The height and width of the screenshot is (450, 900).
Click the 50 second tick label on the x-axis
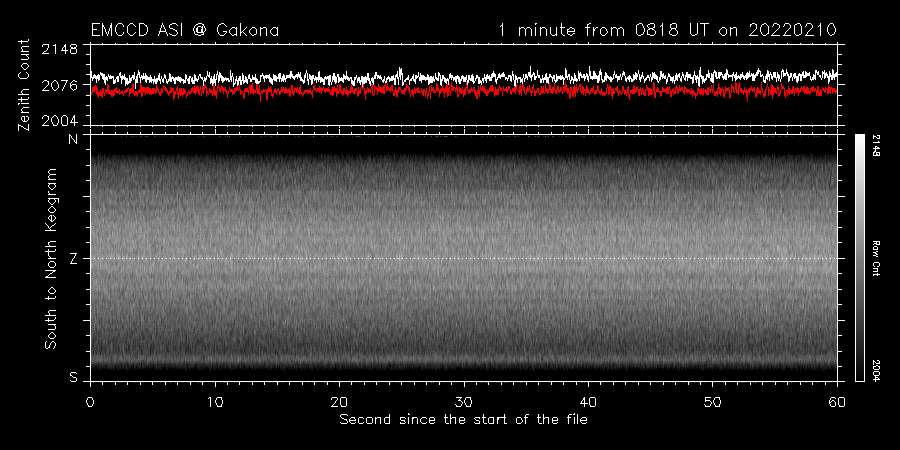[713, 401]
